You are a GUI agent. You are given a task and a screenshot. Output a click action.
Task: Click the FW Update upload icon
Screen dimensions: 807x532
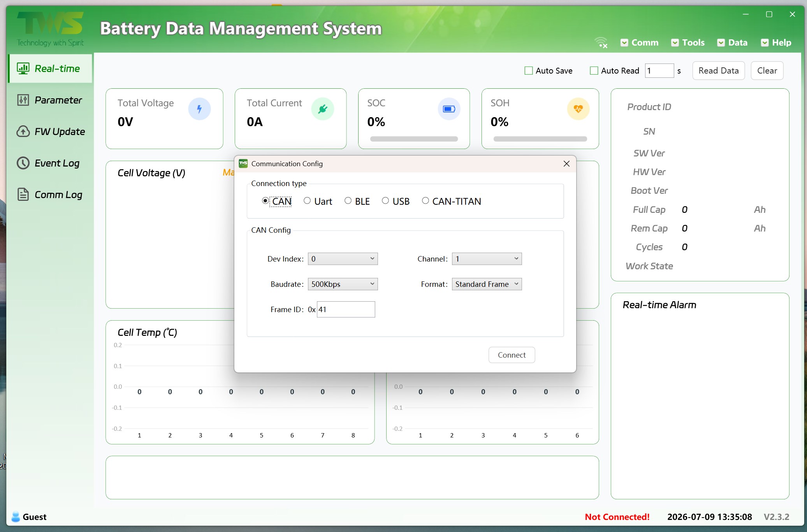point(23,132)
